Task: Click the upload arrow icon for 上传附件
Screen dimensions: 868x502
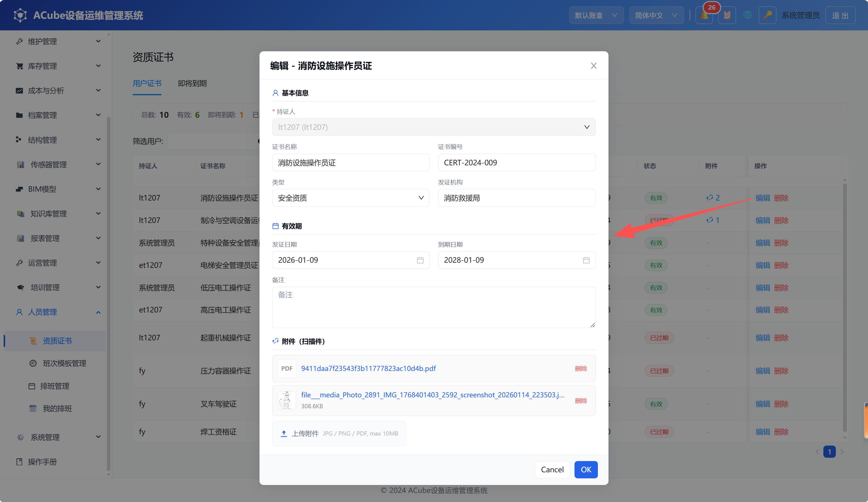Action: click(x=284, y=433)
